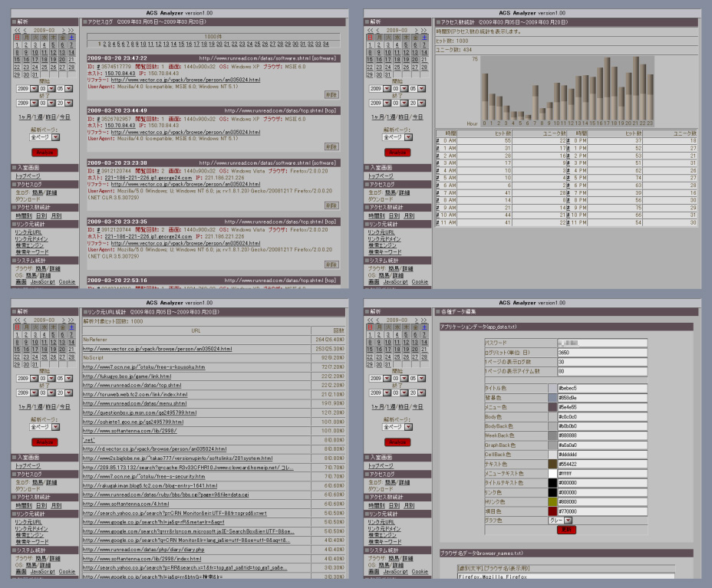Open トップページ in the アクセスログ view's sidebar
Viewport: 712px width, 588px height.
coord(28,176)
